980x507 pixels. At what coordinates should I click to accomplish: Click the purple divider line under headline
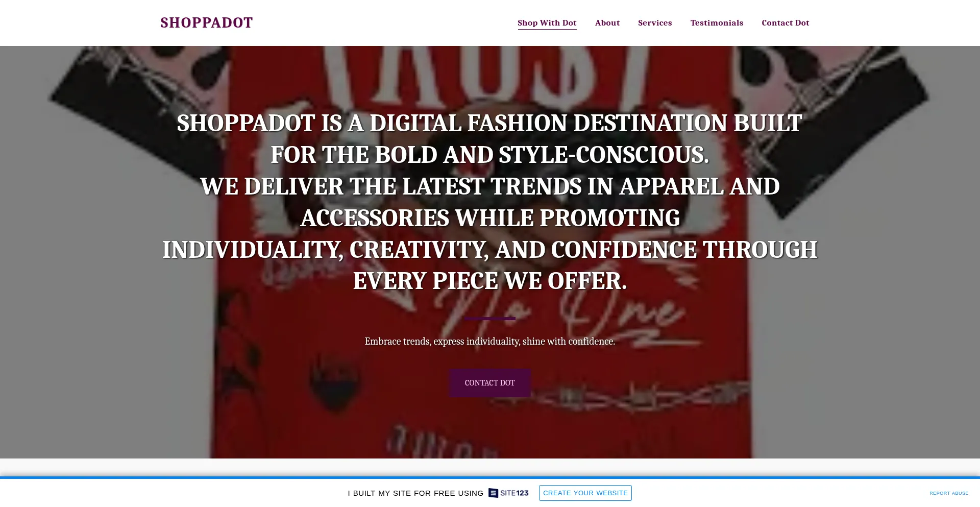tap(489, 319)
